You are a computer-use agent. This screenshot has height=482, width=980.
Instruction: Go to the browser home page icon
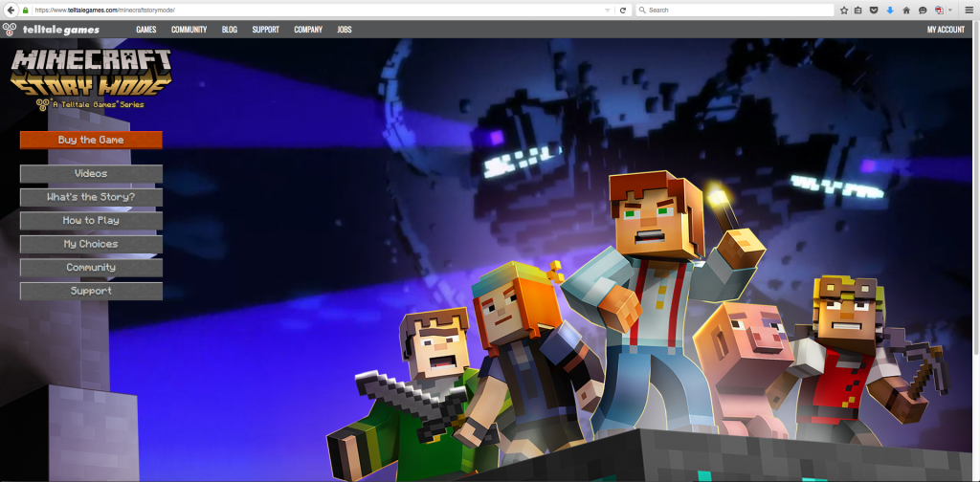click(906, 11)
